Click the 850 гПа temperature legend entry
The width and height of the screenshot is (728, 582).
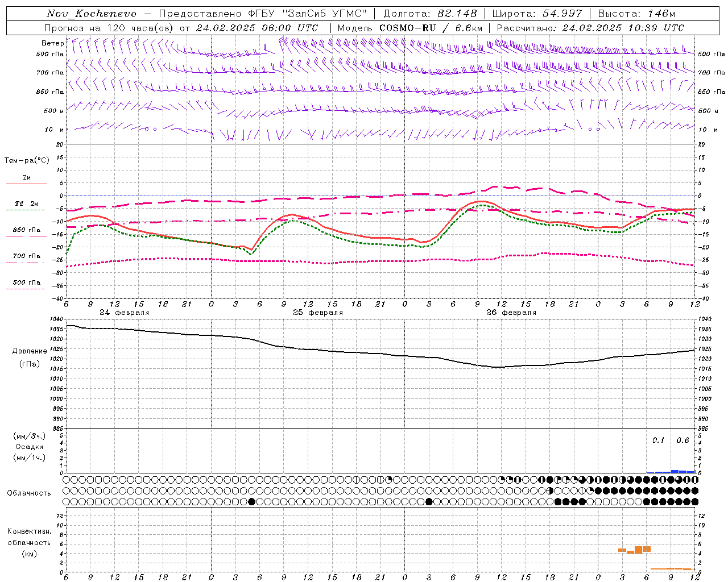(26, 230)
